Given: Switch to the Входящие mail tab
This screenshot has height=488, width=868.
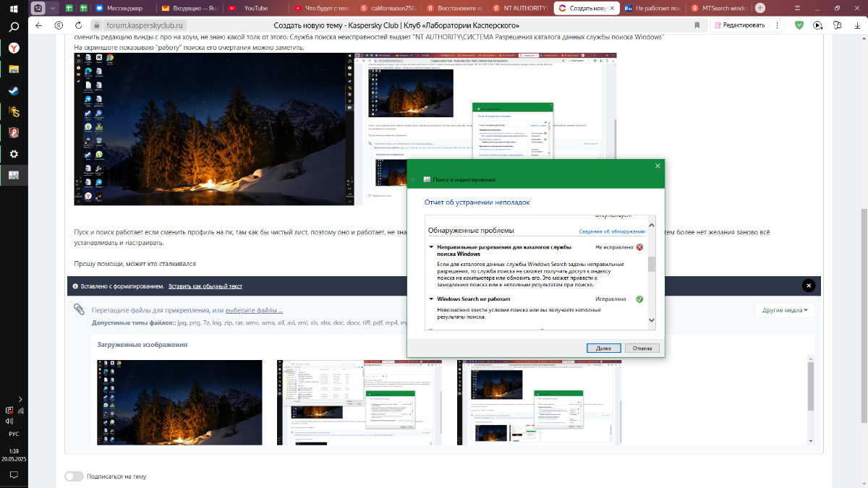Looking at the screenshot, I should (x=189, y=8).
